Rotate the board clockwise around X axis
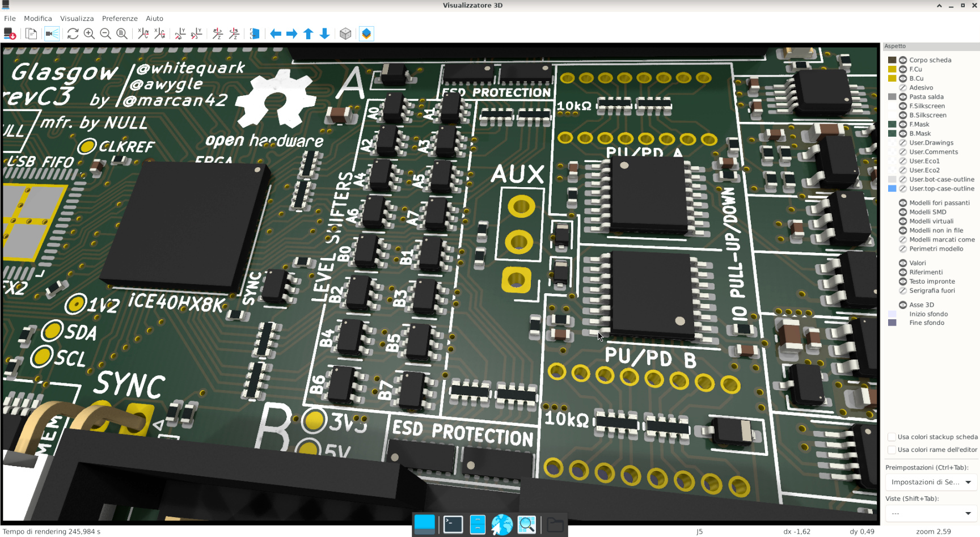This screenshot has height=537, width=980. point(143,34)
